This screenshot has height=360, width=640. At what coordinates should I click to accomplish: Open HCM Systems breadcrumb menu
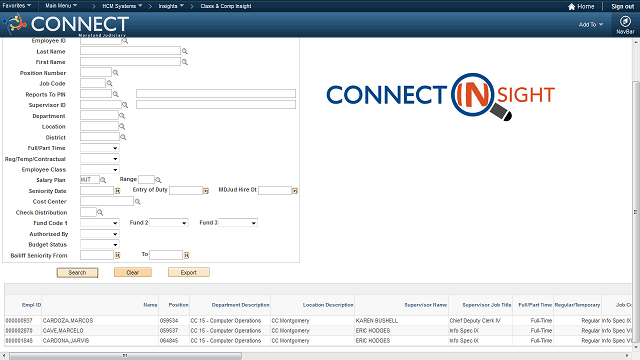[x=122, y=6]
